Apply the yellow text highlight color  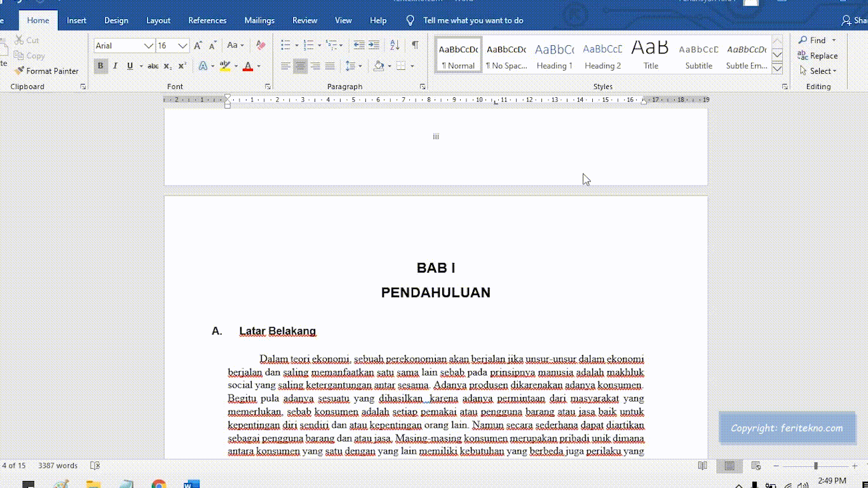224,66
